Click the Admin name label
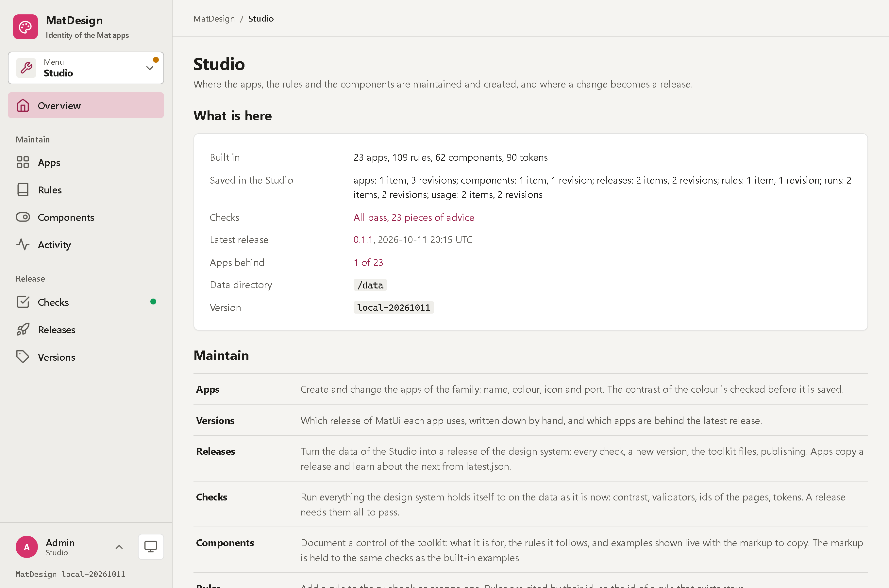 [x=60, y=543]
